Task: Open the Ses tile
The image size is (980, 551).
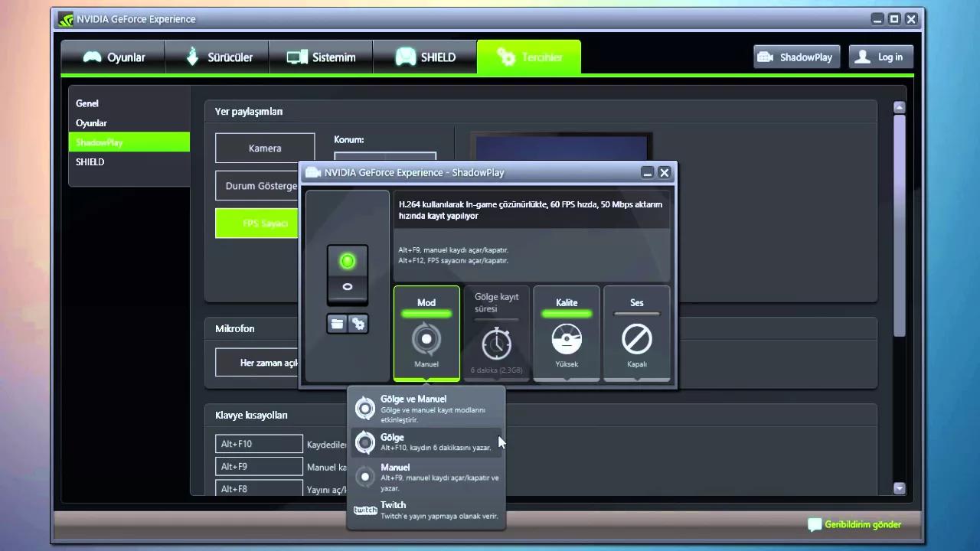Action: 637,333
